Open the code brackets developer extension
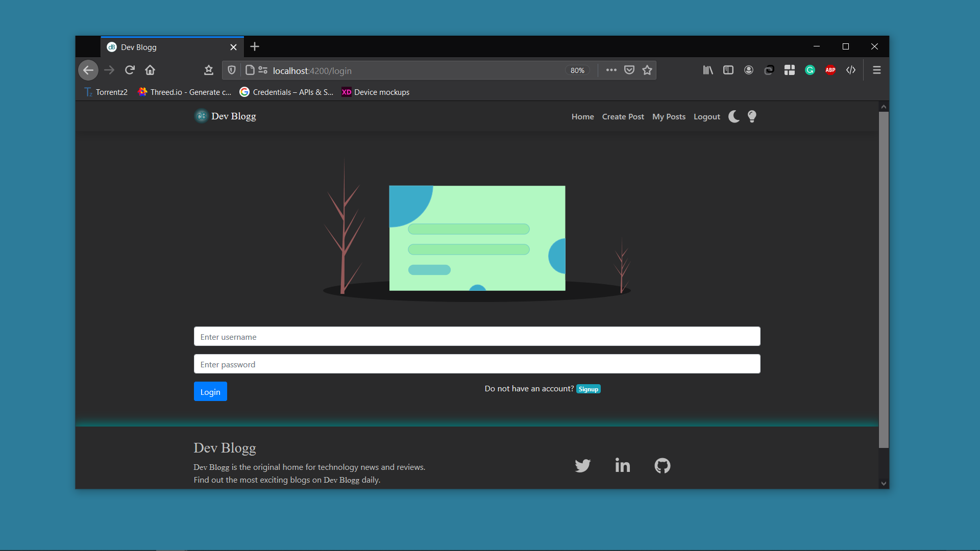This screenshot has width=980, height=551. click(x=851, y=70)
